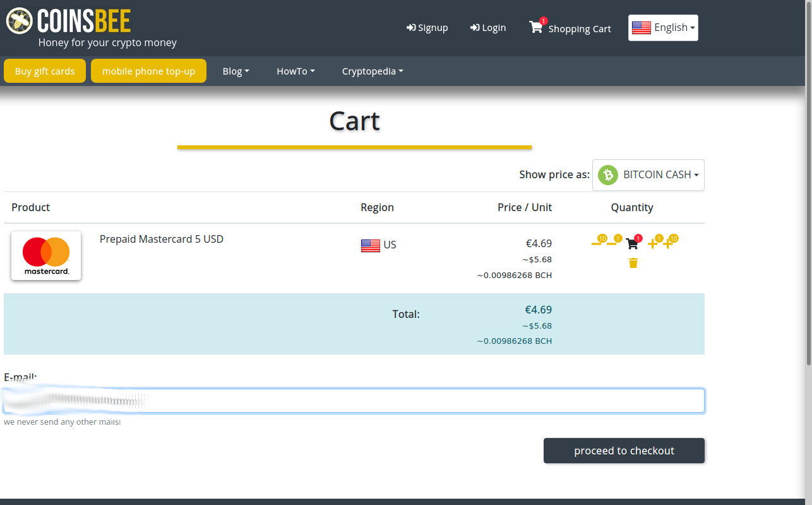Click the mobile phone top-up button
Image resolution: width=812 pixels, height=505 pixels.
(148, 71)
